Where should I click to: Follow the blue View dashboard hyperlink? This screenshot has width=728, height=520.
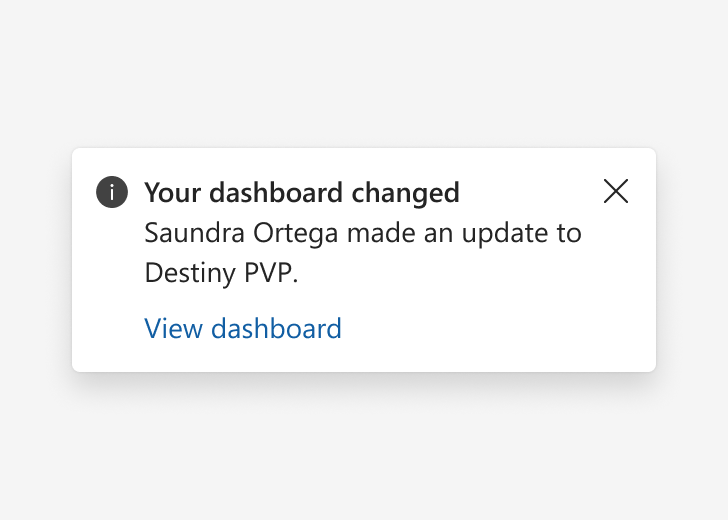243,328
